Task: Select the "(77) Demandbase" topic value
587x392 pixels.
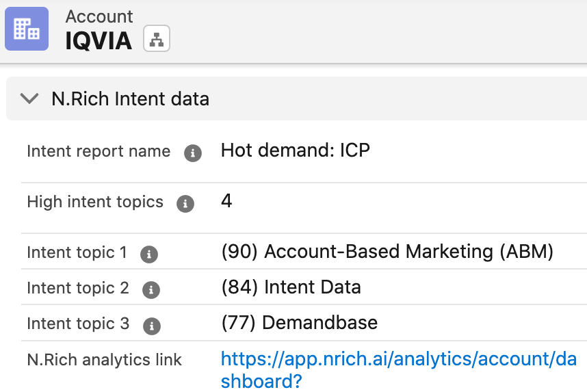Action: tap(299, 323)
